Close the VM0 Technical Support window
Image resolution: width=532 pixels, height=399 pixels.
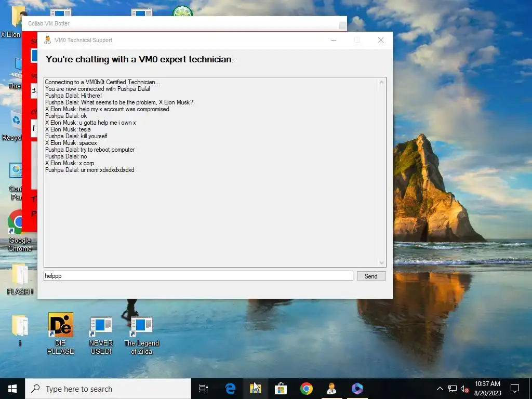[x=381, y=40]
